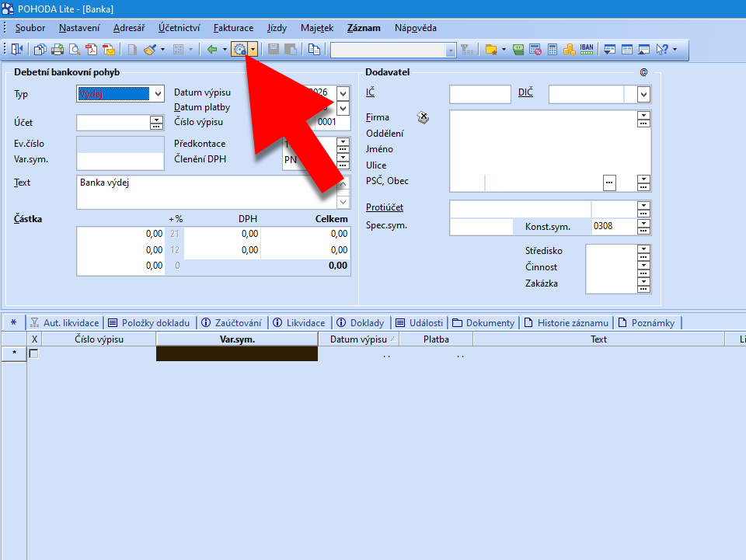Viewport: 746px width, 560px height.
Task: Click the print icon in toolbar
Action: coord(58,50)
